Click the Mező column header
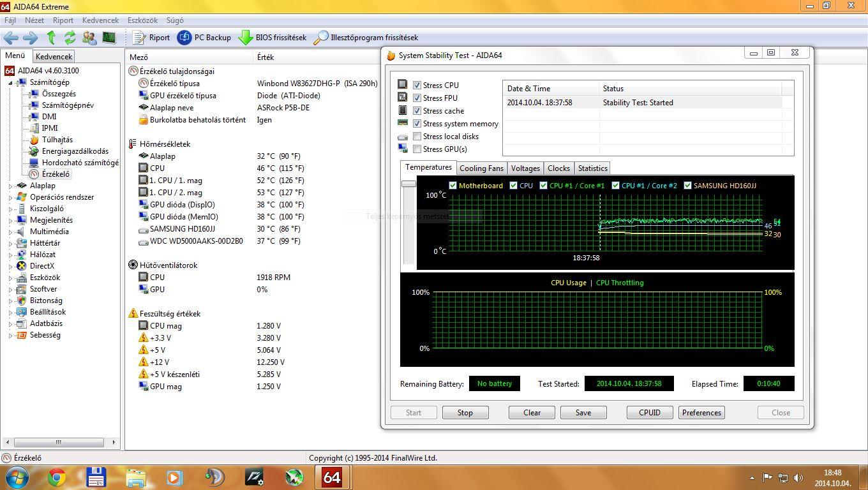 point(189,57)
